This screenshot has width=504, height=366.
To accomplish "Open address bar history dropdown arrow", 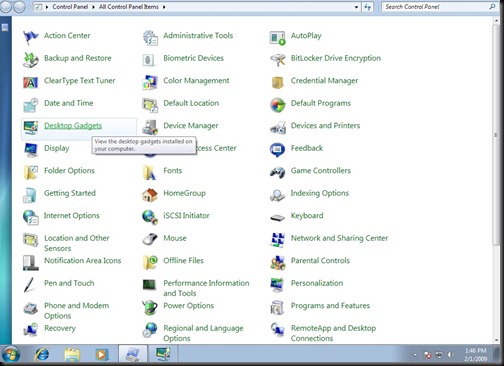I will point(356,7).
